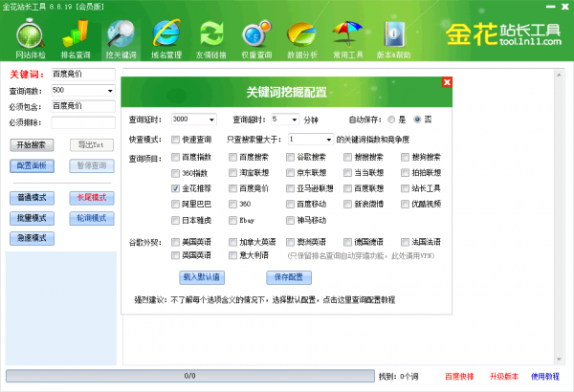574x392 pixels.
Task: Enable the 神马移动 checkbox
Action: 290,220
